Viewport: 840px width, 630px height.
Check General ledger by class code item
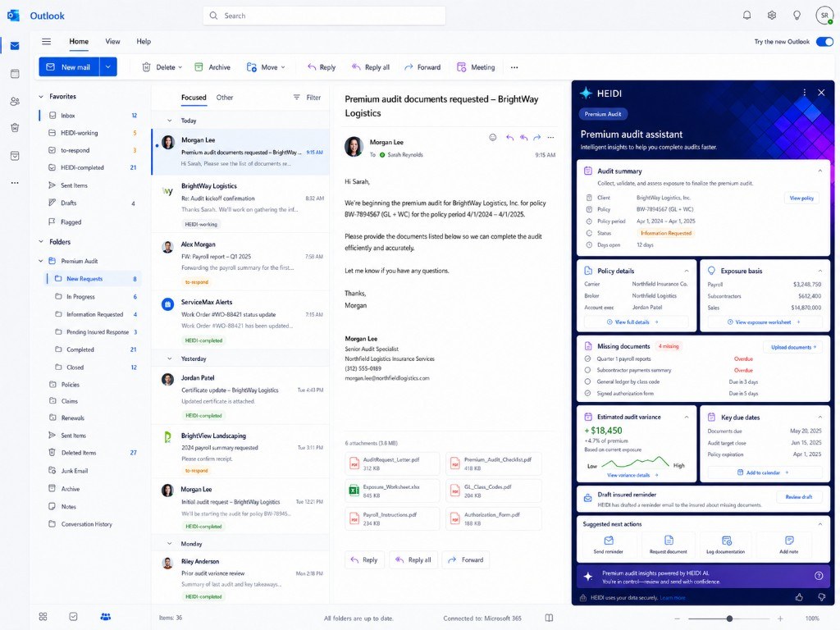[x=587, y=382]
